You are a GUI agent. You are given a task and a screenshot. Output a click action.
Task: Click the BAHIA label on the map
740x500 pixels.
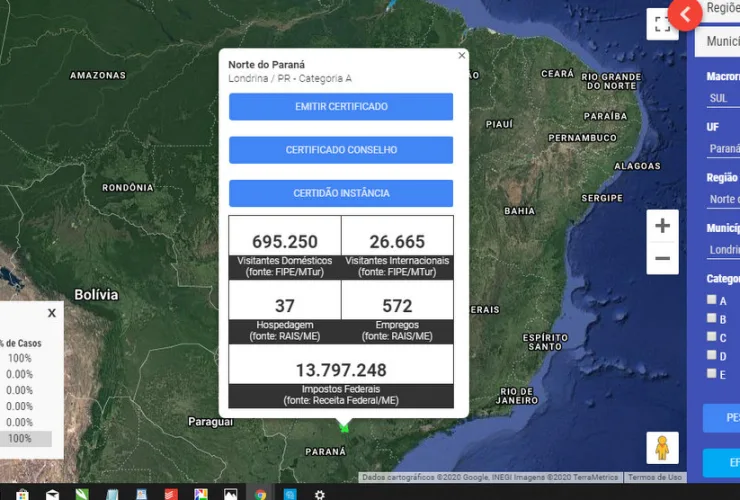tap(520, 211)
